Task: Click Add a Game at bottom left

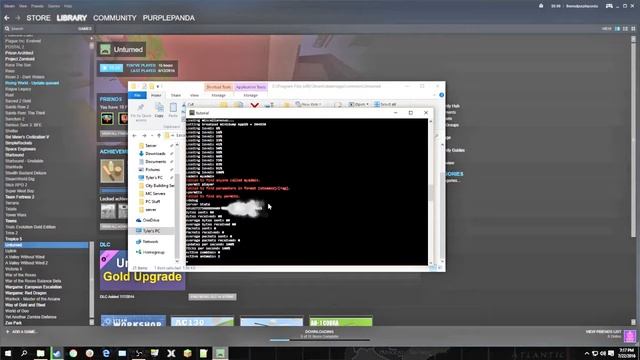Action: pyautogui.click(x=21, y=332)
